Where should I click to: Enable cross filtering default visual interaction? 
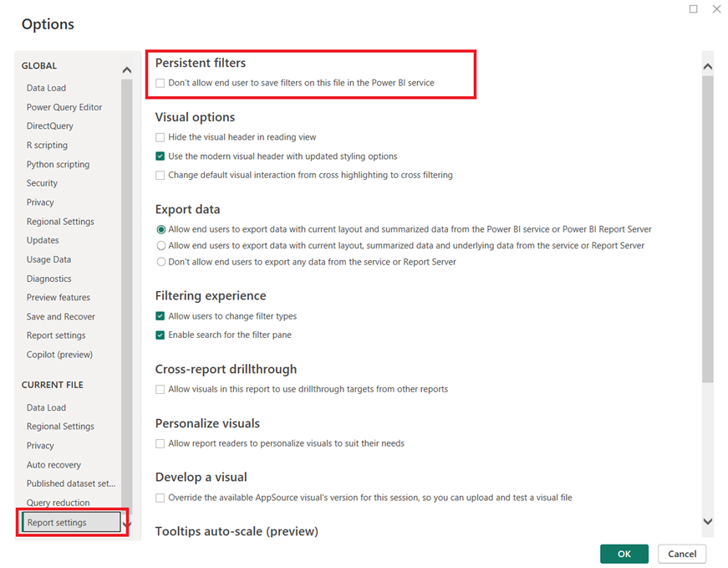[160, 175]
